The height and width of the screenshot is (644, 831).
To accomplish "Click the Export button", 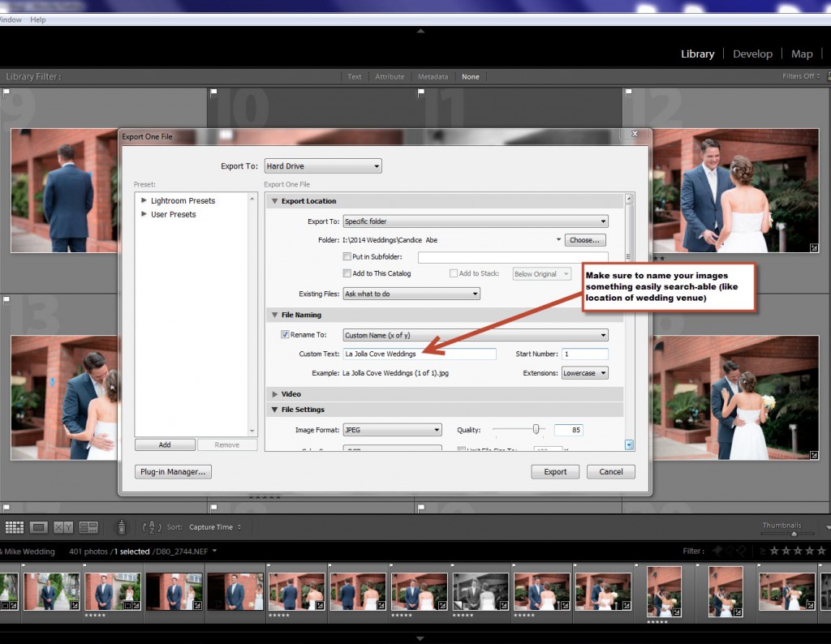I will [555, 472].
